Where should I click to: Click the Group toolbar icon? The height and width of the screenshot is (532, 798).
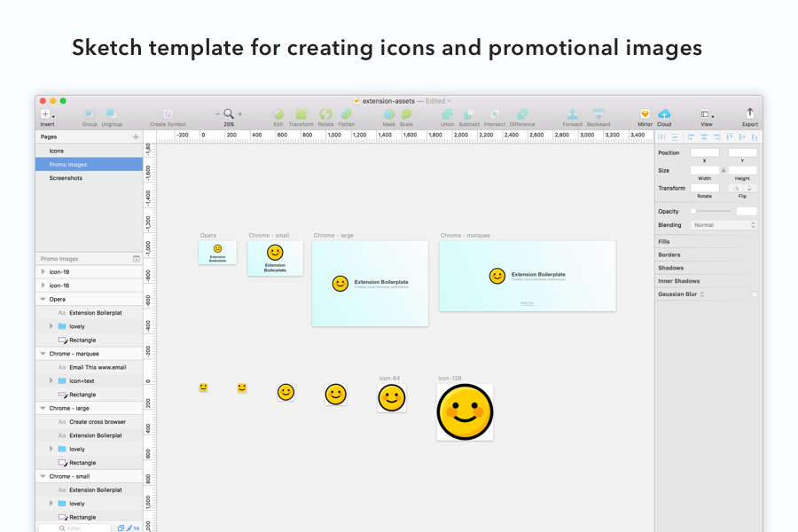click(90, 114)
